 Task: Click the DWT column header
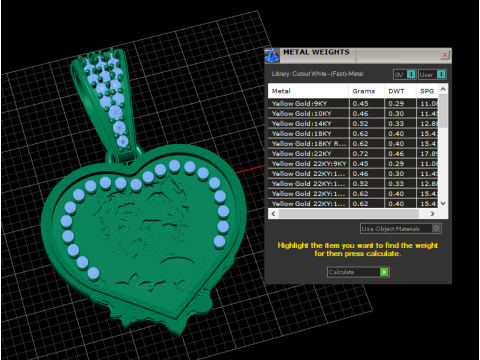click(400, 91)
